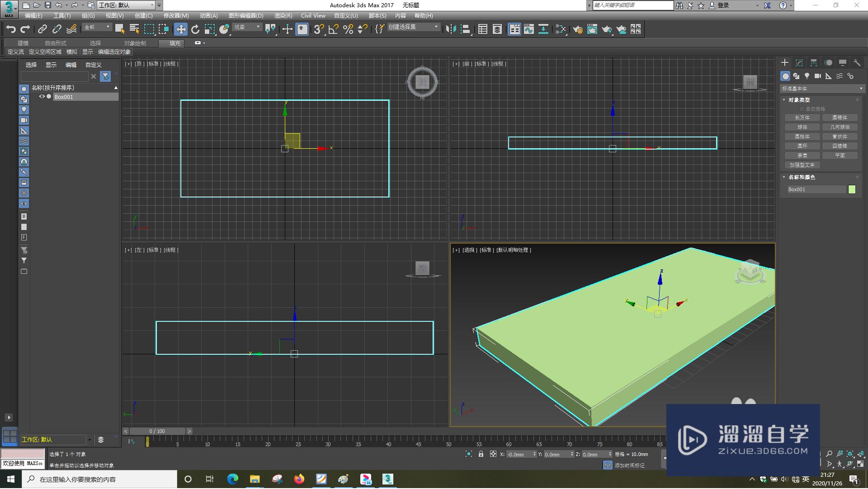Open the Motion command panel tab
868x489 pixels.
click(828, 63)
